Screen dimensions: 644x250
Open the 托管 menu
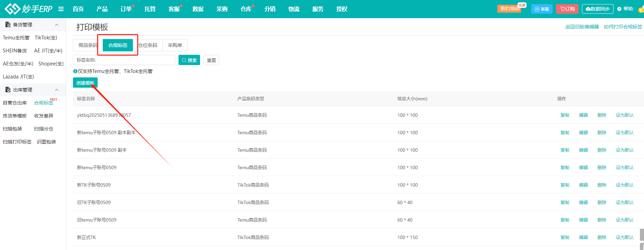(x=150, y=9)
